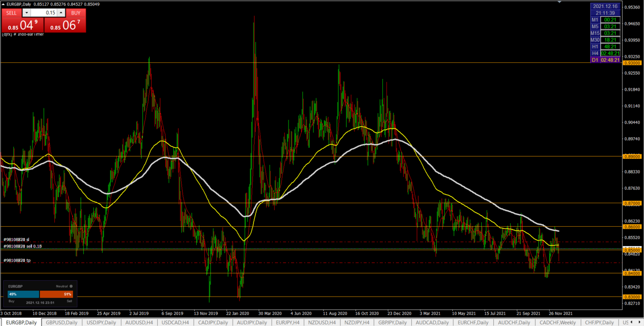The width and height of the screenshot is (644, 326).
Task: Switch to the USDCAD,H4 chart tab
Action: pyautogui.click(x=175, y=323)
